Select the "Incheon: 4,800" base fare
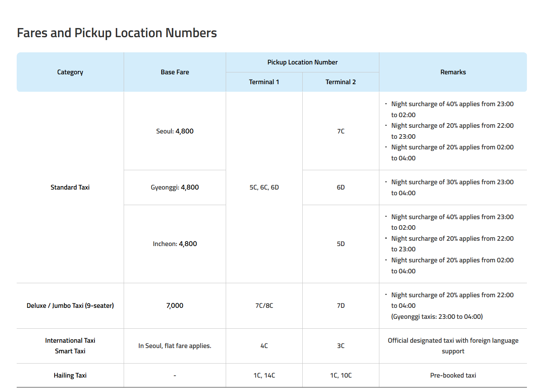Image resolution: width=544 pixels, height=392 pixels. point(175,244)
